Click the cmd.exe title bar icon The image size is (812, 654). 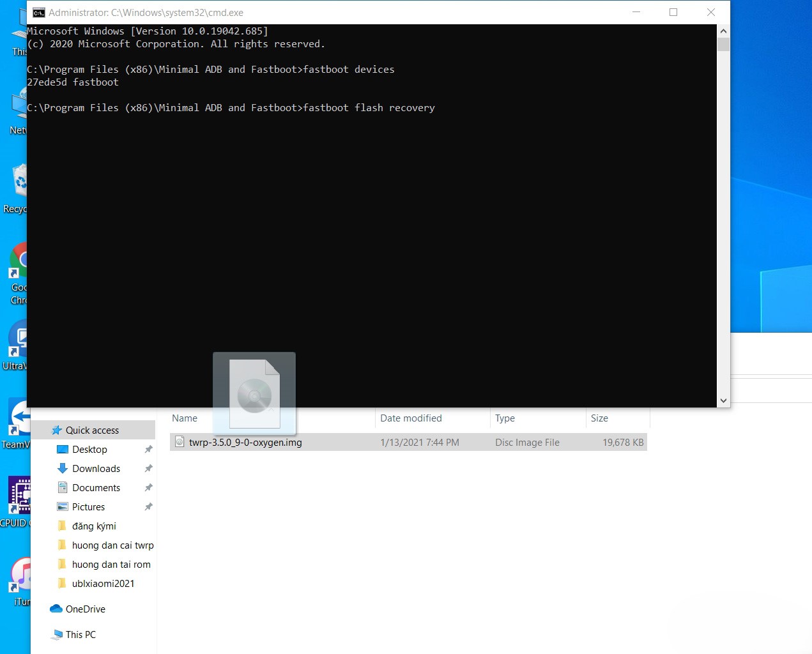point(39,13)
